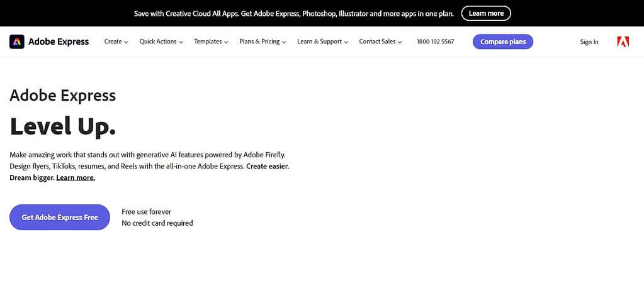Open the Quick Actions menu
The height and width of the screenshot is (300, 644).
(161, 42)
